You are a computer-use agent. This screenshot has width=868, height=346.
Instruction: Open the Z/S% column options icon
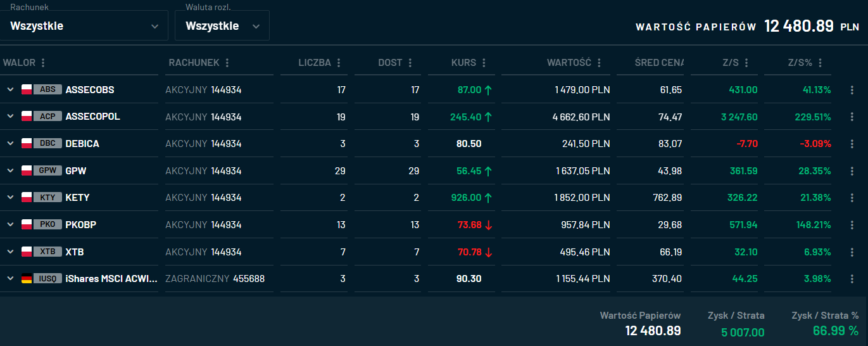click(821, 63)
